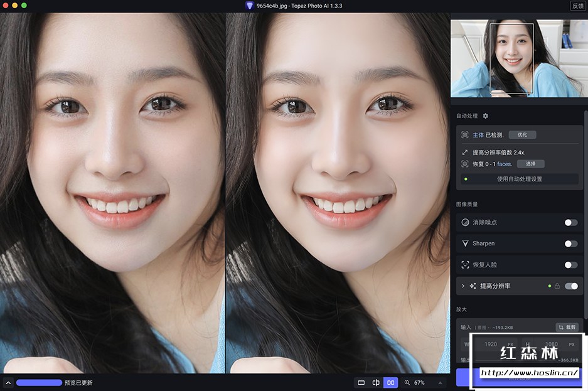Click the 主体 link text
The width and height of the screenshot is (588, 391).
point(478,135)
